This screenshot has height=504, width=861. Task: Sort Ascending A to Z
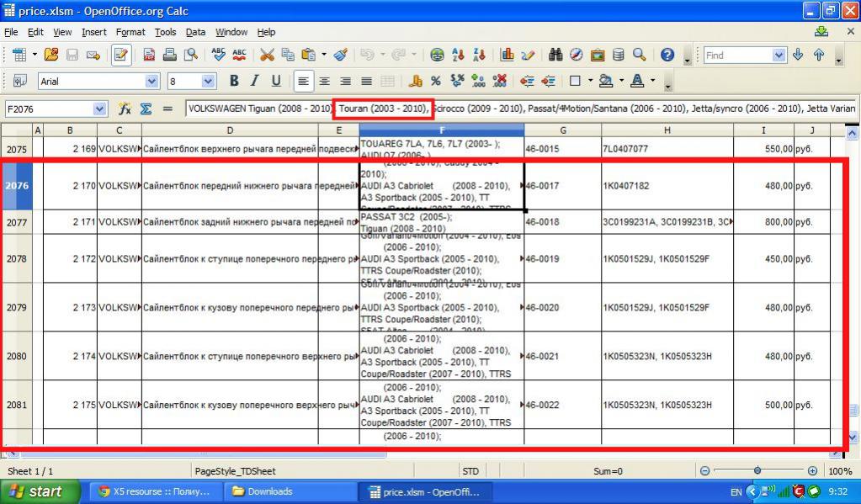pyautogui.click(x=458, y=55)
